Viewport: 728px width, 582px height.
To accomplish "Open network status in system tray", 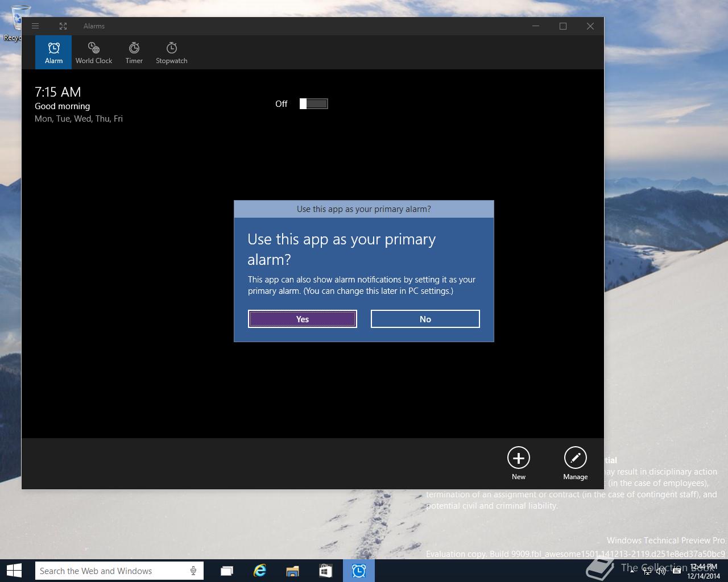I will 647,571.
